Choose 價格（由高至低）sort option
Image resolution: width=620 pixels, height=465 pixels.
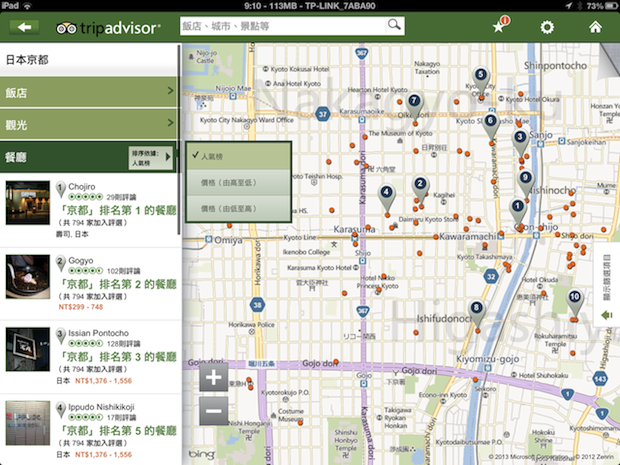[x=238, y=183]
